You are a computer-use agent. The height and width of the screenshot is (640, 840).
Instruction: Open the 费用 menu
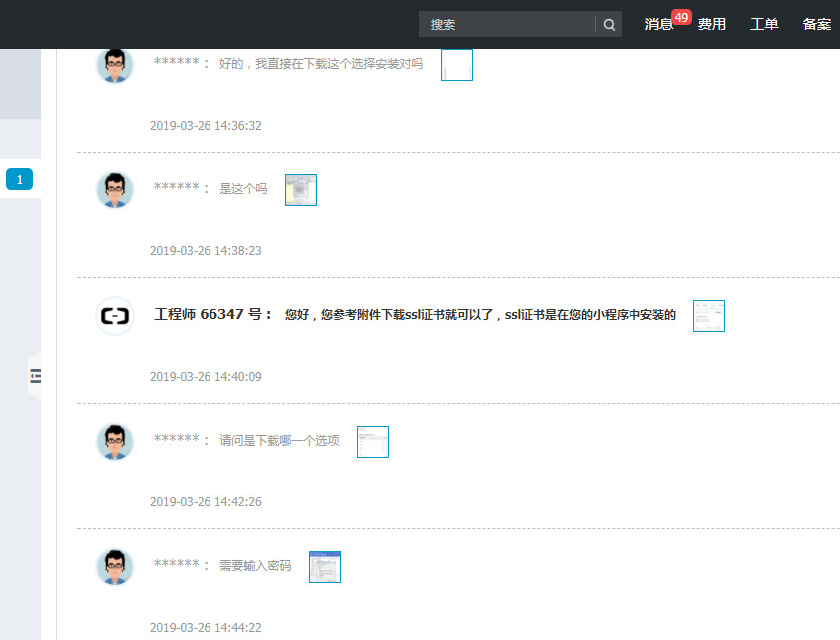[x=711, y=24]
